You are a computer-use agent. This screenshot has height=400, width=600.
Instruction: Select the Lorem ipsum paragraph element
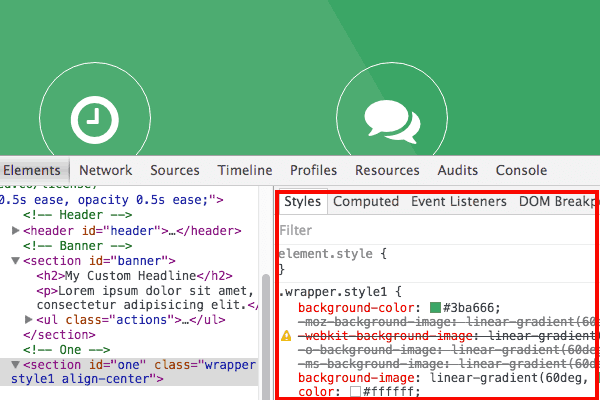point(147,298)
